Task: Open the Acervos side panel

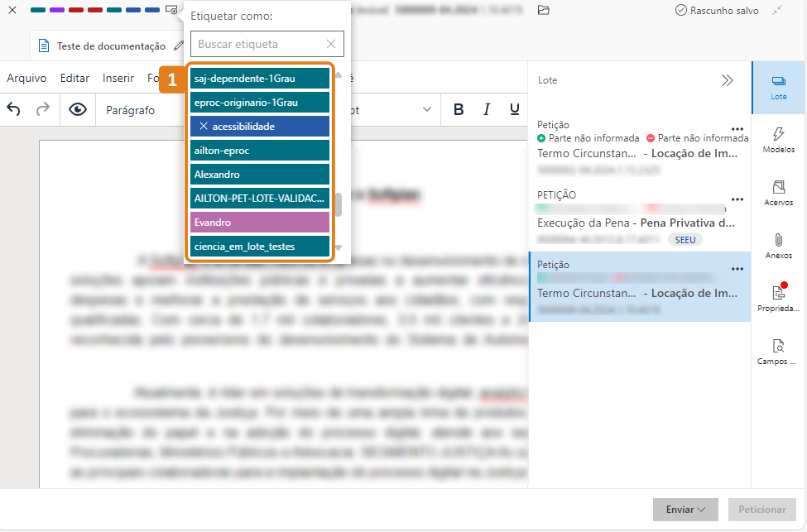Action: tap(778, 193)
